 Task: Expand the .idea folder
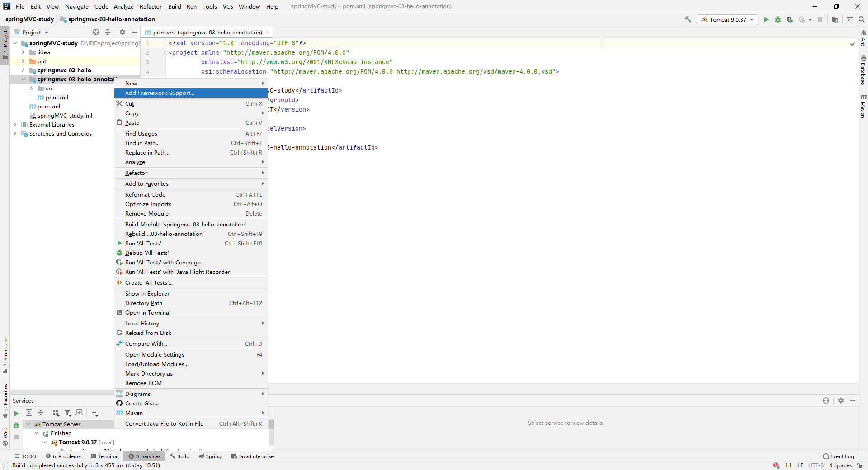click(x=23, y=52)
